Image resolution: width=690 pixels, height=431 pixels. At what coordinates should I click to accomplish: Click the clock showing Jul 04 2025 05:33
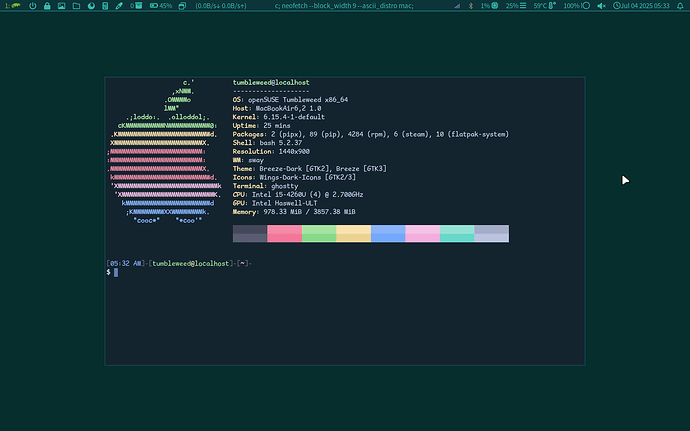pyautogui.click(x=641, y=6)
